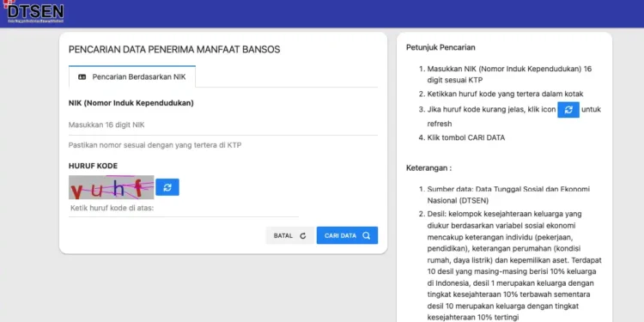This screenshot has height=322, width=644.
Task: Click instruction Masukkan NIK 16 digit sesuai KTP
Action: point(509,75)
